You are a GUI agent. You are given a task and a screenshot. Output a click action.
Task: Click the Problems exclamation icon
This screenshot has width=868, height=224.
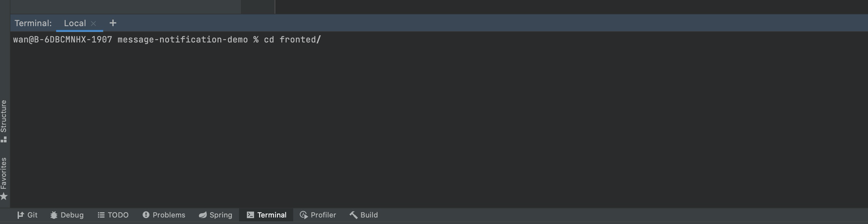coord(146,215)
